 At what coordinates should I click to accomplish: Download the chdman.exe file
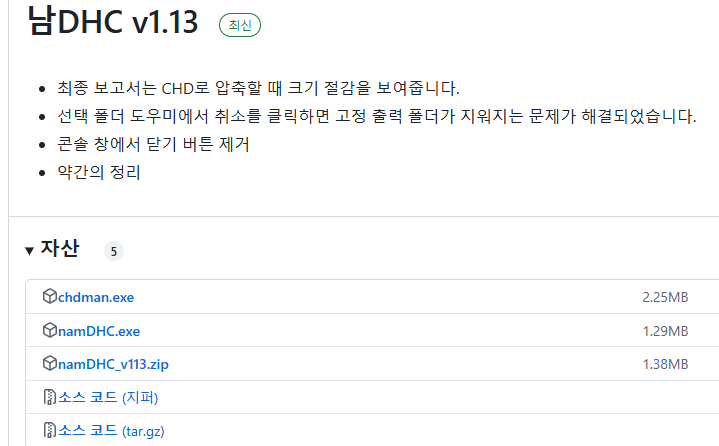[x=96, y=297]
